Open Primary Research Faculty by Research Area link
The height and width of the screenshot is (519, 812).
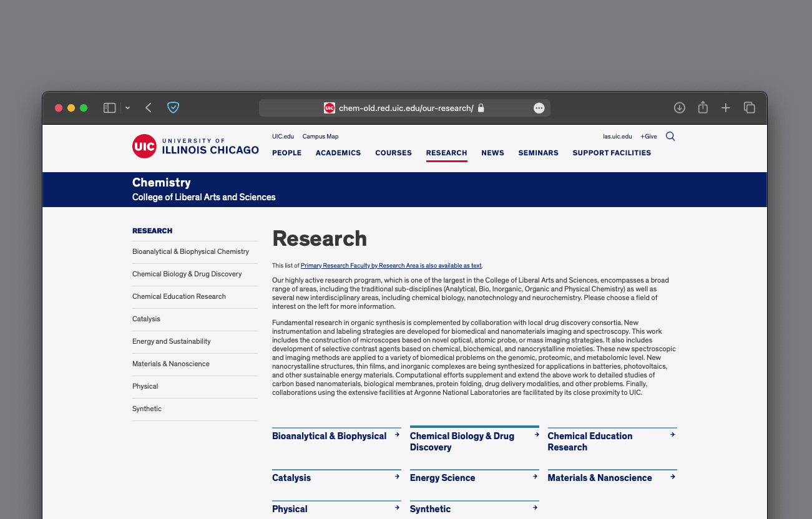point(391,266)
